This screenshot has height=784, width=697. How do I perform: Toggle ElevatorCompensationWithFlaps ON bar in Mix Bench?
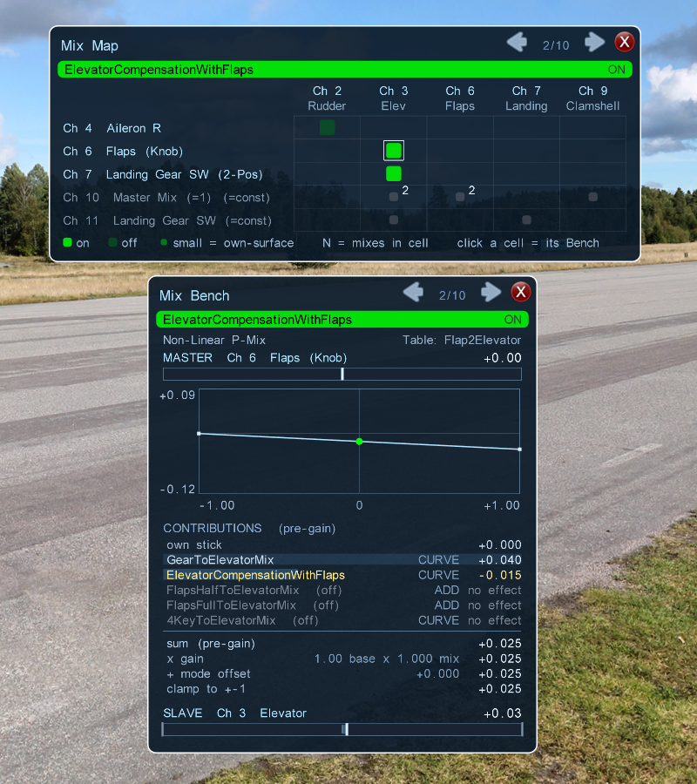pos(342,320)
